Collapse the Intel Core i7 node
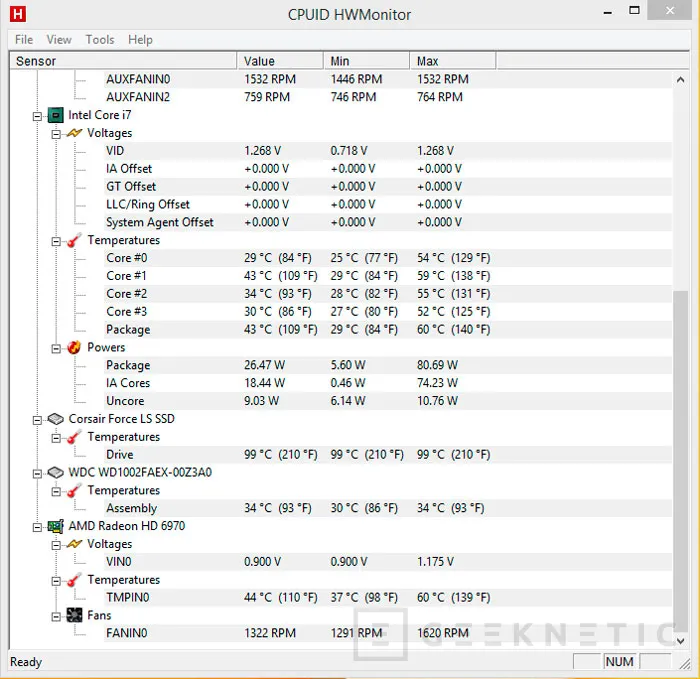The image size is (700, 679). (x=38, y=117)
